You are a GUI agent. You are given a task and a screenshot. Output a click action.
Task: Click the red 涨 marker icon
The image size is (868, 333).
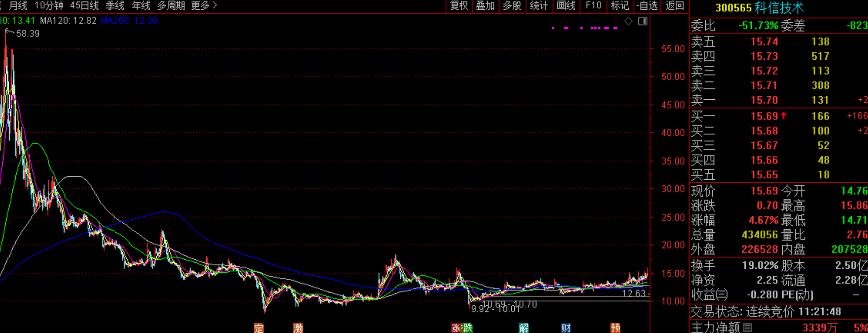point(456,328)
